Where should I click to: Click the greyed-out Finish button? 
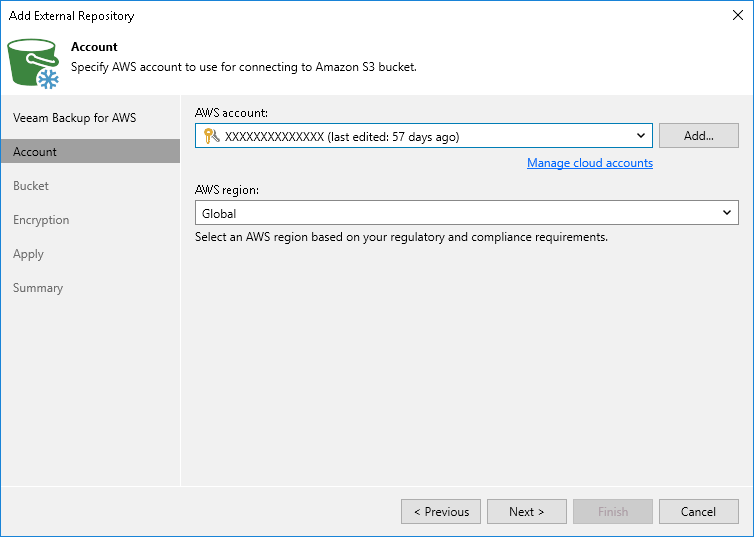tap(613, 512)
